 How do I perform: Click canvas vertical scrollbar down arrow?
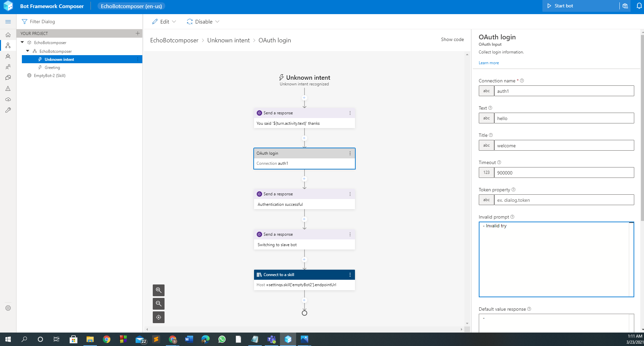(x=467, y=323)
